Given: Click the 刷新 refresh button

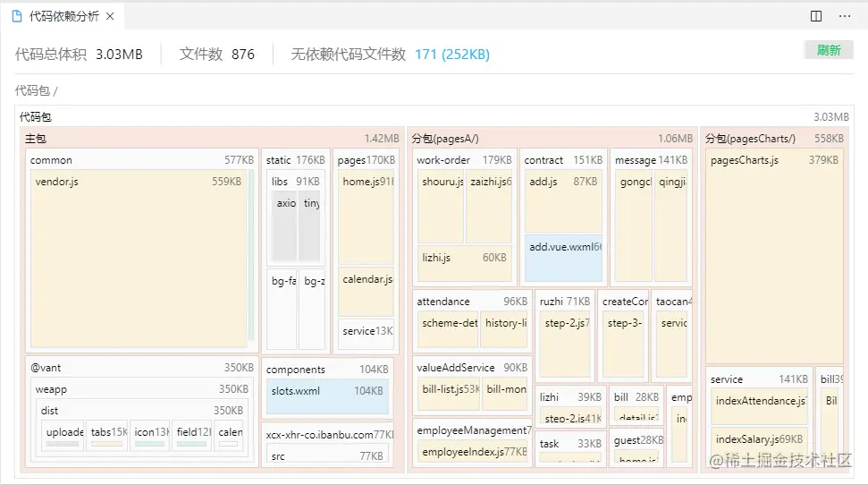Looking at the screenshot, I should (828, 50).
